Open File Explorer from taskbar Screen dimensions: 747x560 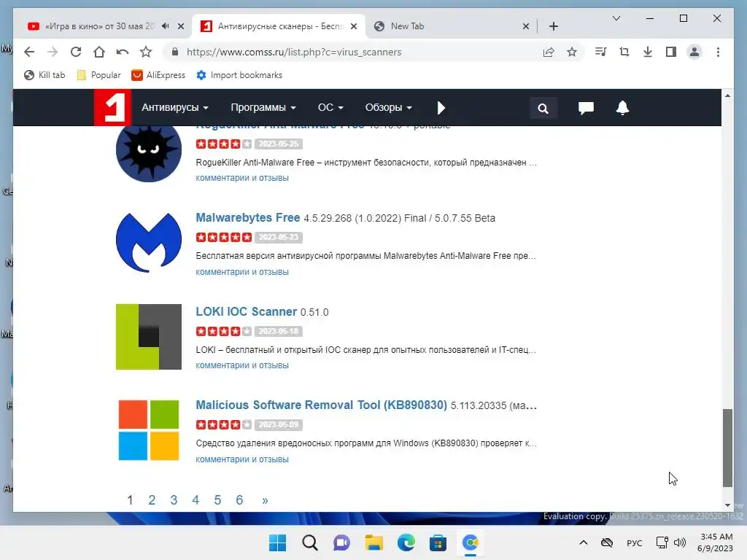[x=374, y=542]
